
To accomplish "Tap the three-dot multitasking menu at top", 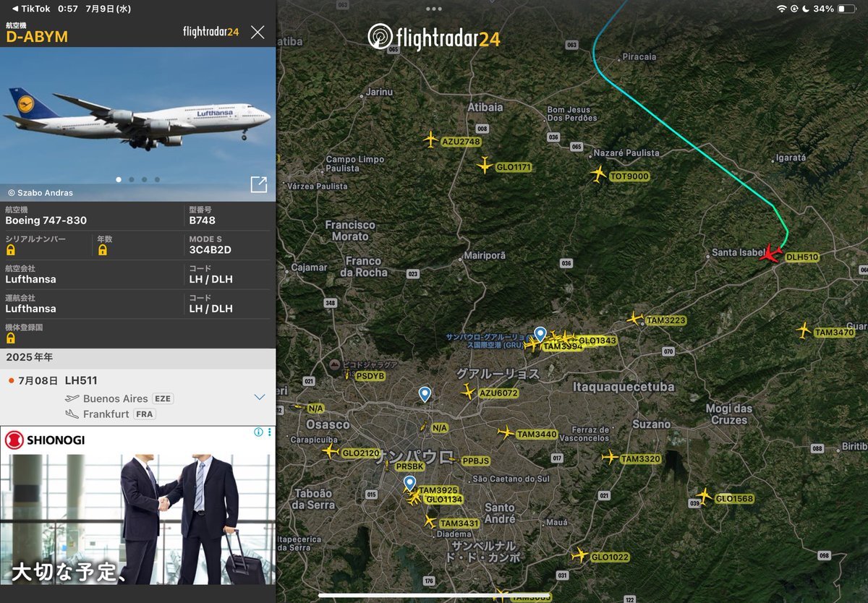I will [434, 9].
